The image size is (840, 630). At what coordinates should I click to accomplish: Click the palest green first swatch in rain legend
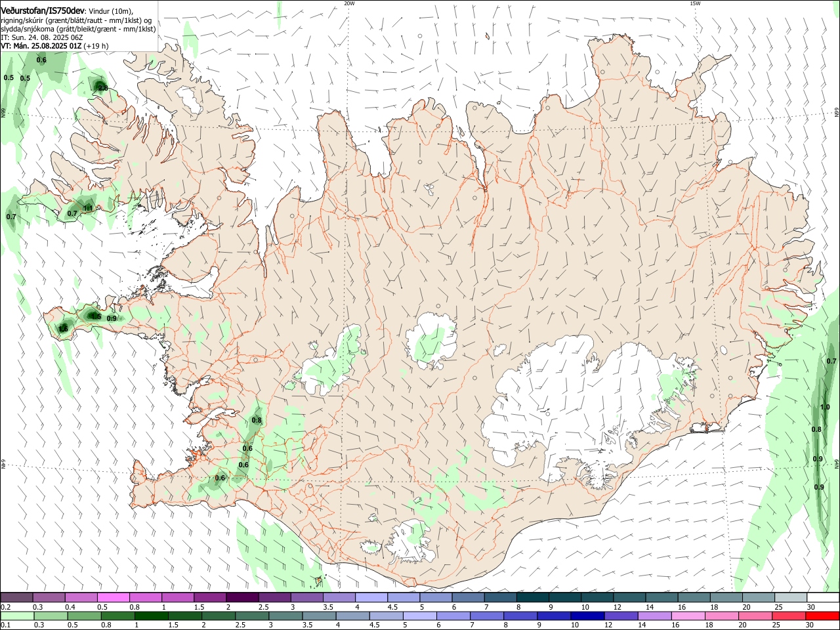(16, 616)
